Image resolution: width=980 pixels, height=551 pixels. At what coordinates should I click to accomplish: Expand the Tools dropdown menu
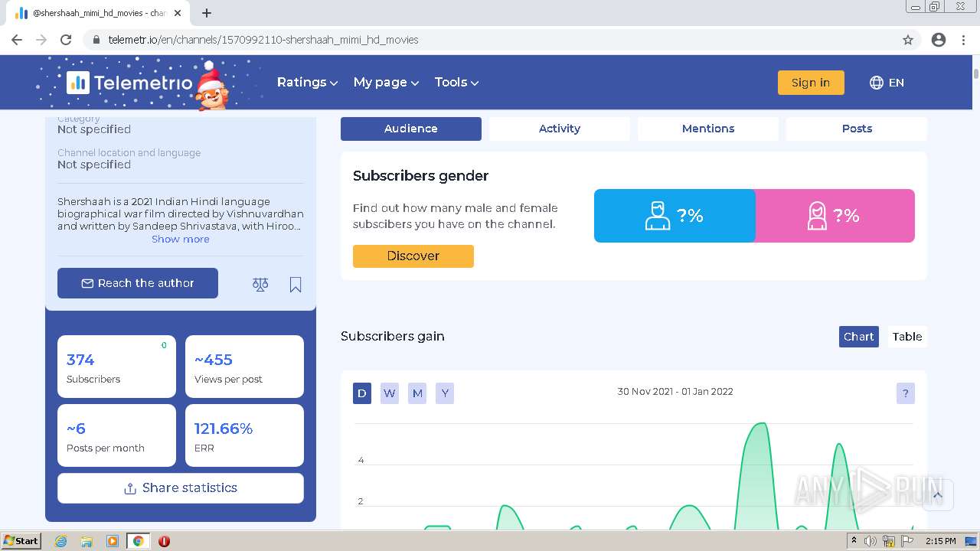tap(456, 83)
